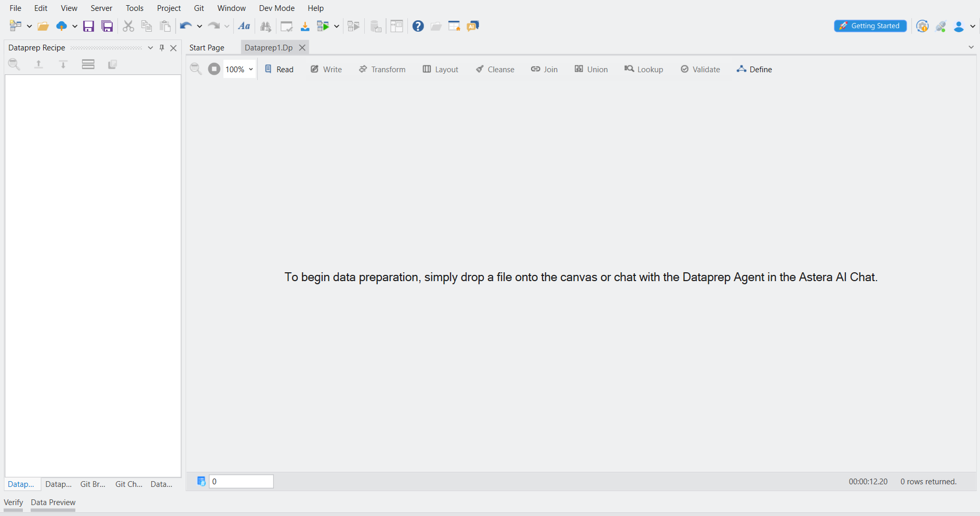
Task: Click the row number input field showing 0
Action: [x=241, y=482]
